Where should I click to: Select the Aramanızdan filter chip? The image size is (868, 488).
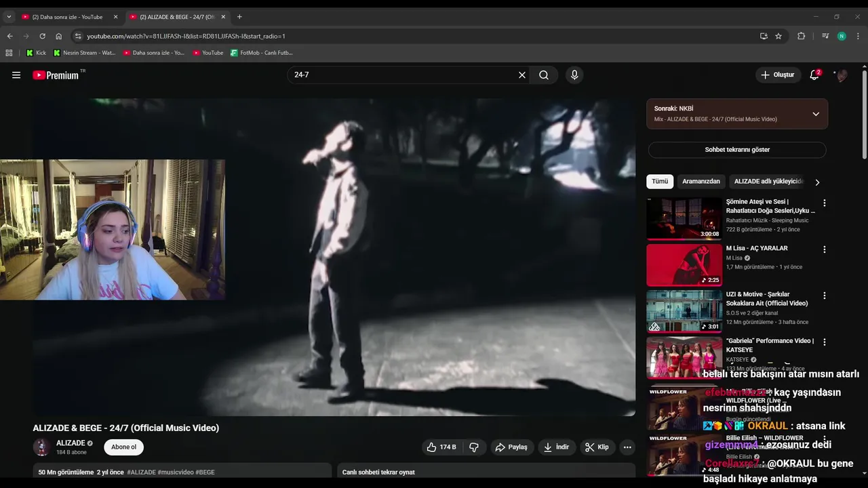(x=701, y=182)
